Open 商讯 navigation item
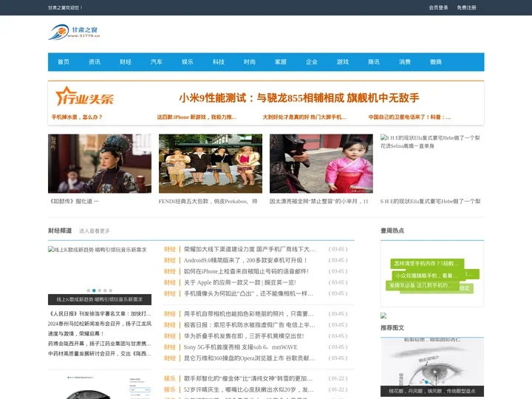532x399 pixels. (374, 62)
